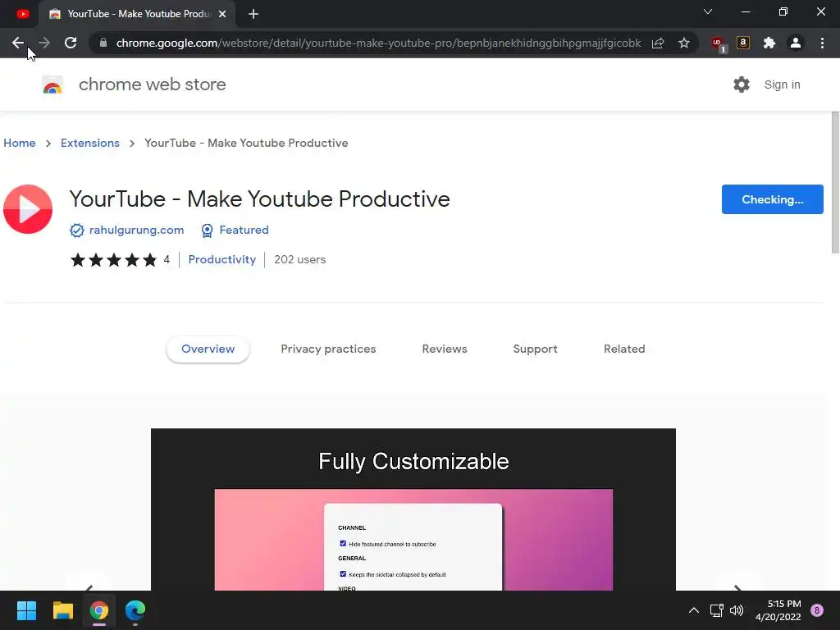Close the YourTube web store tab
The height and width of the screenshot is (630, 840).
click(222, 14)
